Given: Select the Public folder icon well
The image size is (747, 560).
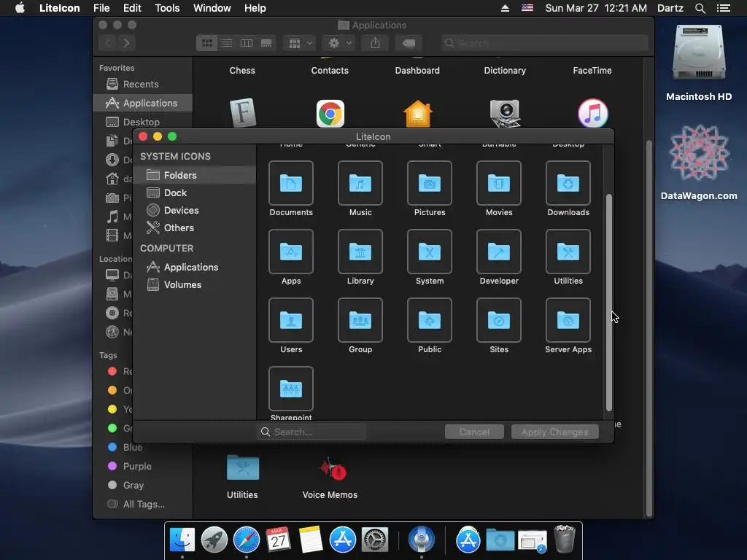Looking at the screenshot, I should click(429, 320).
